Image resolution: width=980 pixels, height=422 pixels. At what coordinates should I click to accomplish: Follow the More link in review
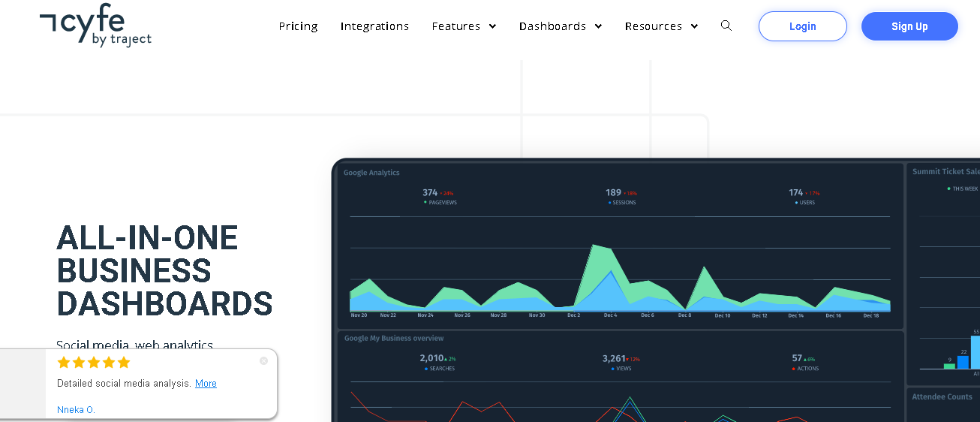(206, 384)
